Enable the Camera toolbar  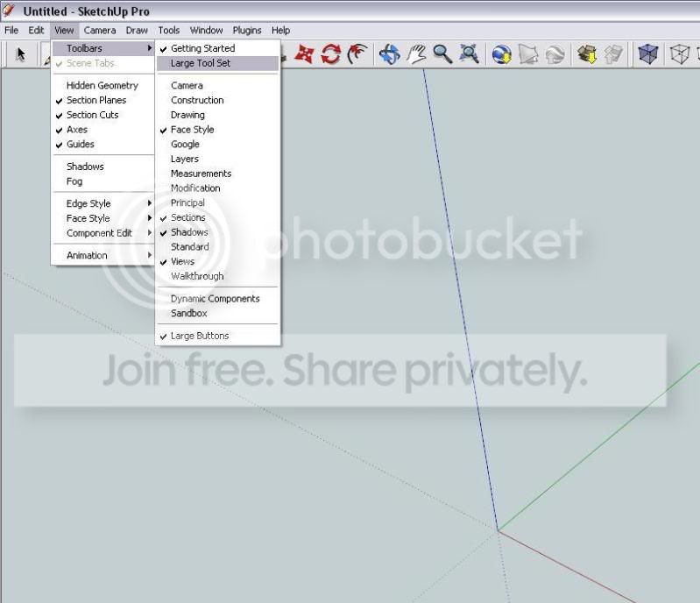point(218,85)
